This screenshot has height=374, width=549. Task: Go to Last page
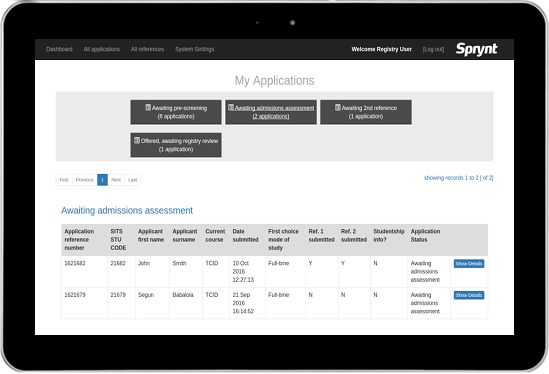point(132,180)
